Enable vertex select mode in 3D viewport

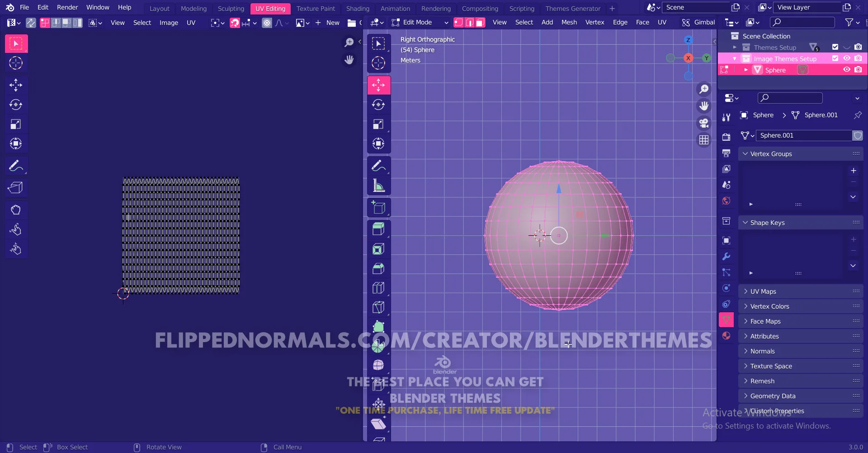[x=458, y=23]
